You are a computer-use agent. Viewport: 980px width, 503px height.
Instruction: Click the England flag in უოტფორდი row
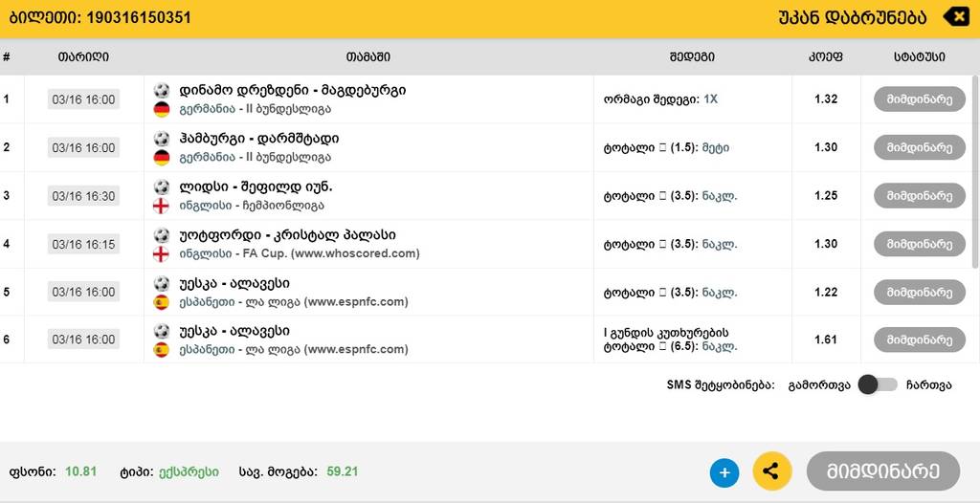tap(161, 253)
